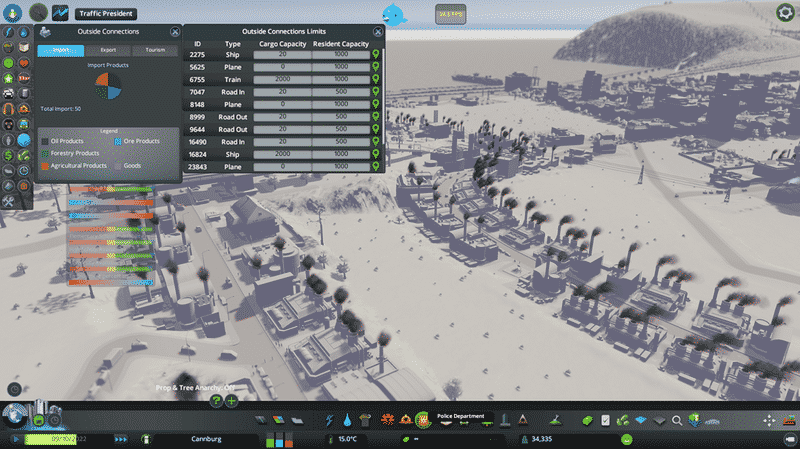Click the blue Chirper bird icon
This screenshot has width=800, height=449.
coord(397,16)
